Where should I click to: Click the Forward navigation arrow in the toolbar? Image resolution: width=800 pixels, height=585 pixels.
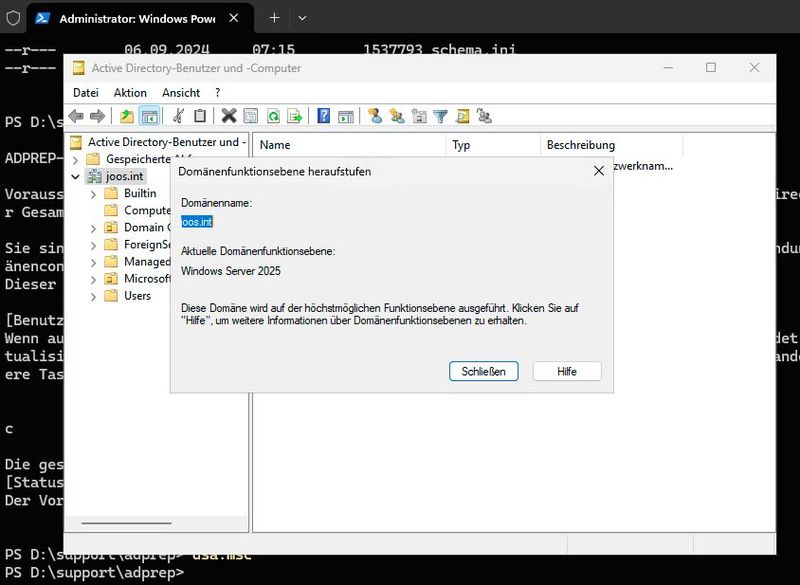pyautogui.click(x=96, y=115)
